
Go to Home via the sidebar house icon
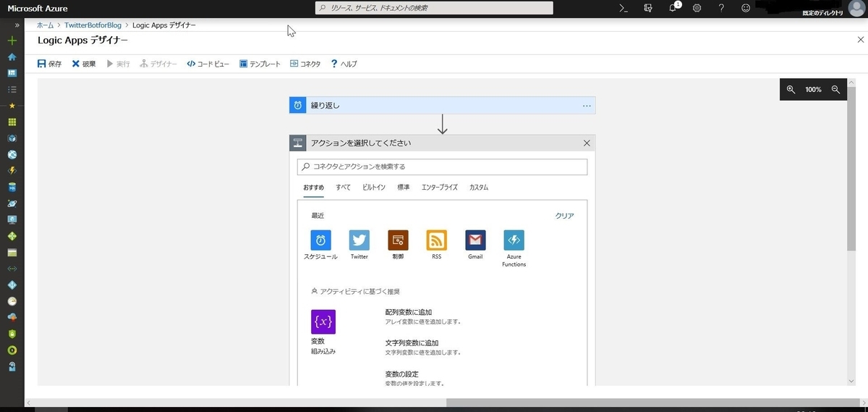click(x=12, y=57)
